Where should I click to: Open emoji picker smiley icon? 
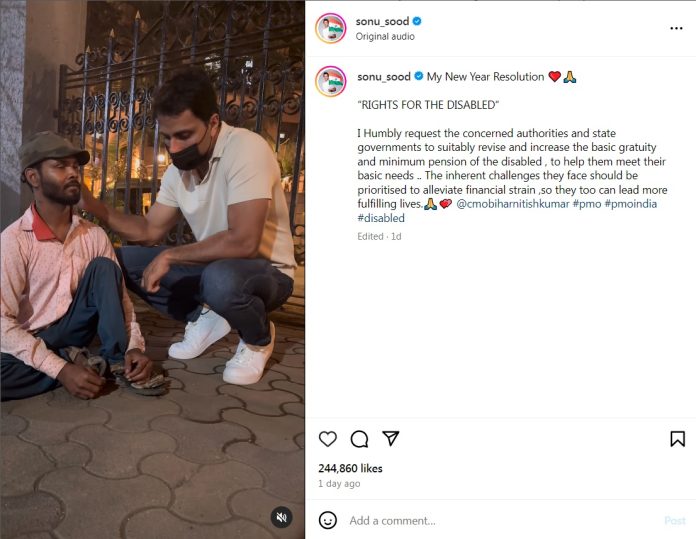(x=328, y=520)
